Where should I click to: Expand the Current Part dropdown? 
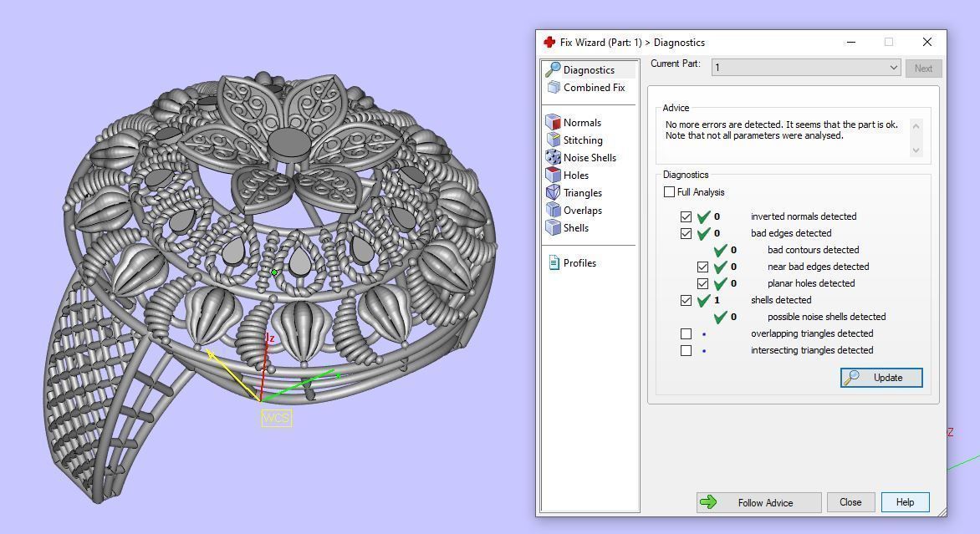893,68
